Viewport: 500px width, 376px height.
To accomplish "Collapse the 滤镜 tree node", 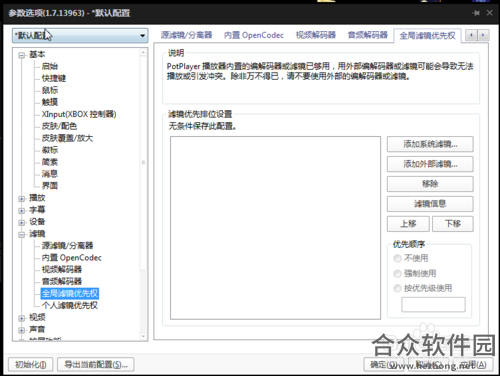I will pos(22,235).
